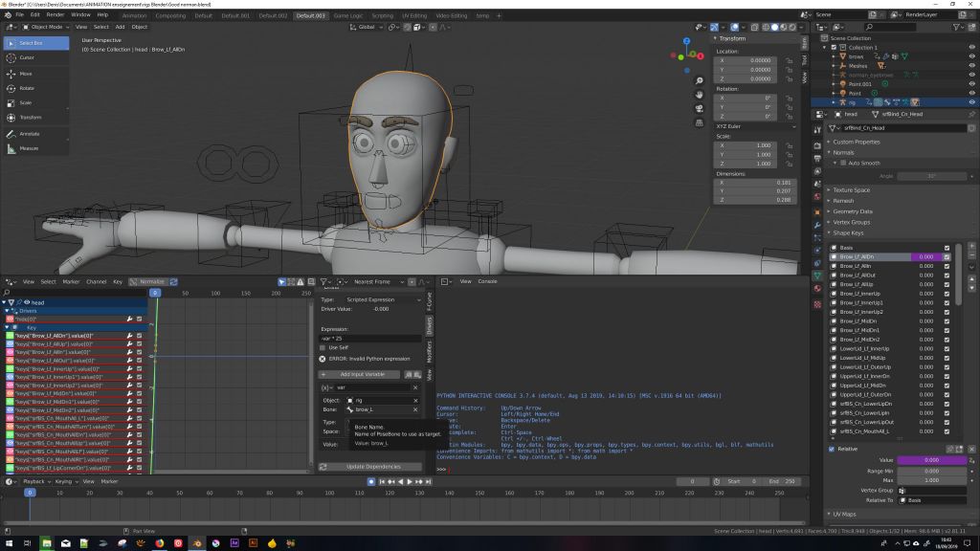Click the Add Input Variable button

coord(360,375)
